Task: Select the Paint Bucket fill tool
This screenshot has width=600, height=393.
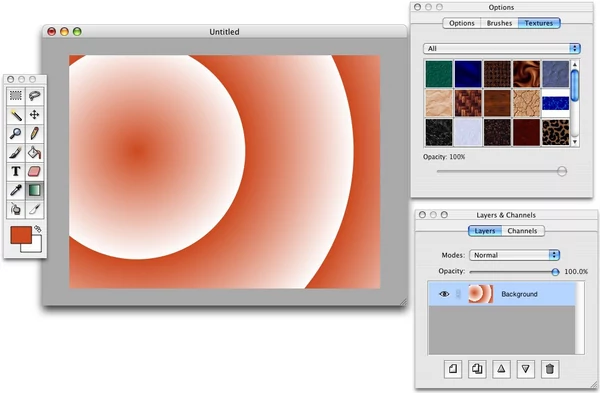Action: click(x=34, y=153)
